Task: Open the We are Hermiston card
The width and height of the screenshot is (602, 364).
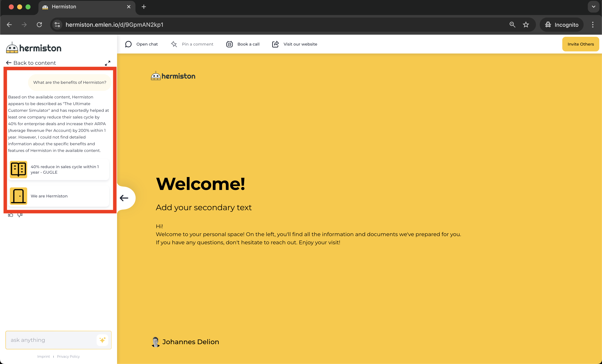Action: click(x=59, y=196)
